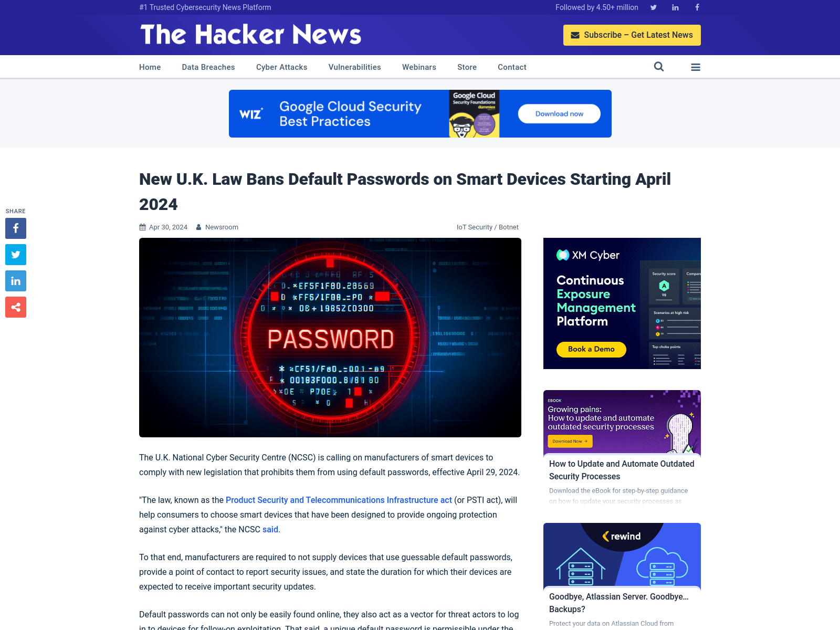Click 'Followed by 4.50+ million' text

point(597,7)
